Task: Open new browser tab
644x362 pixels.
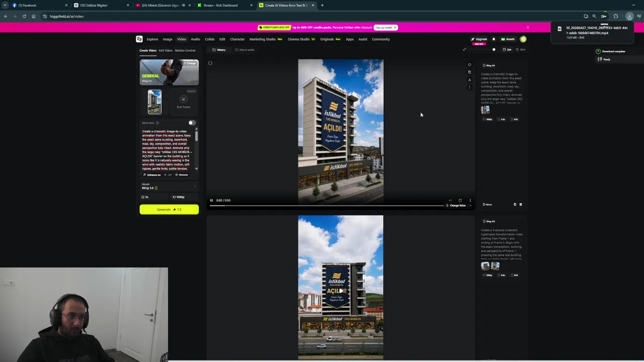Action: click(322, 5)
